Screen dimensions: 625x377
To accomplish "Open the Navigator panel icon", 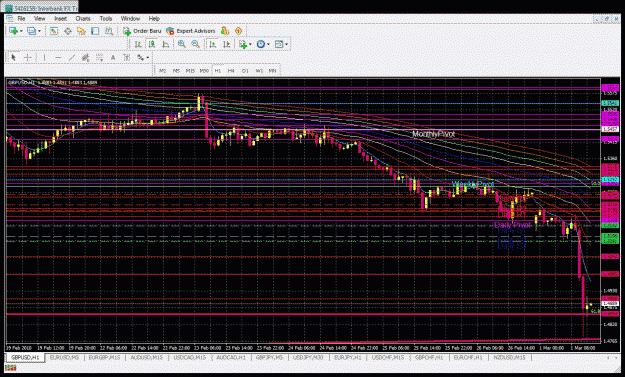I will (81, 31).
